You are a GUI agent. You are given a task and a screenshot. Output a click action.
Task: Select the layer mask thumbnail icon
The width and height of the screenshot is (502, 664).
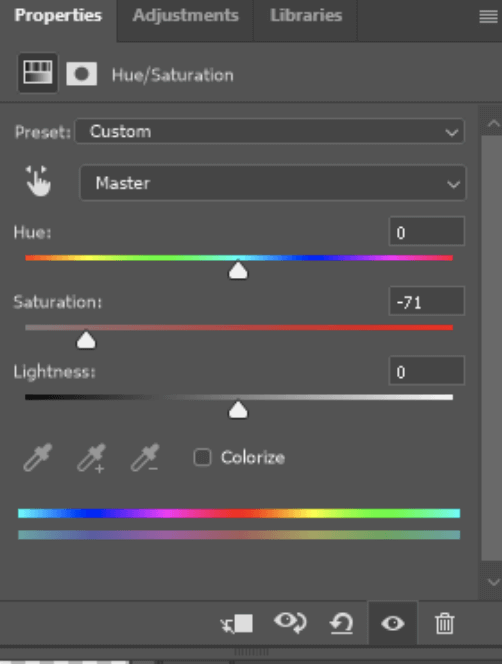pos(82,74)
